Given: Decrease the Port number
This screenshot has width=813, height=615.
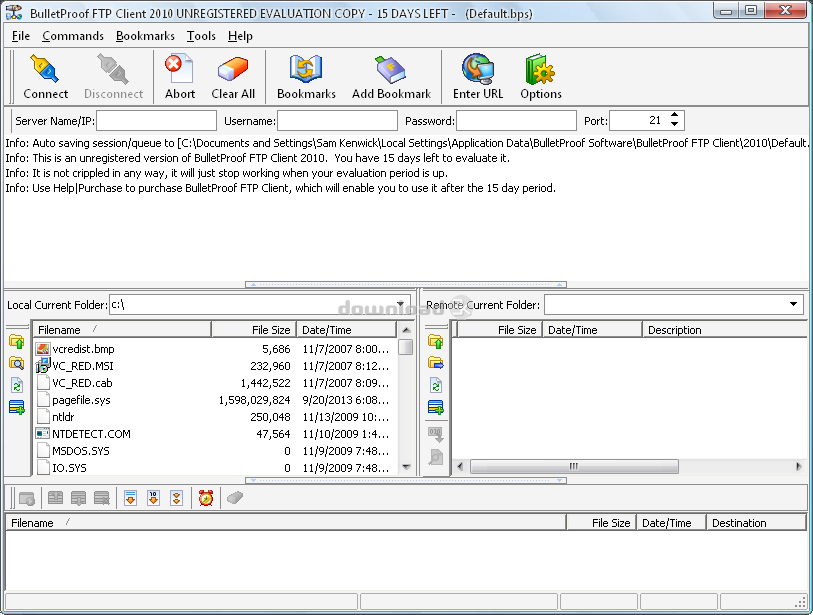Looking at the screenshot, I should [674, 124].
